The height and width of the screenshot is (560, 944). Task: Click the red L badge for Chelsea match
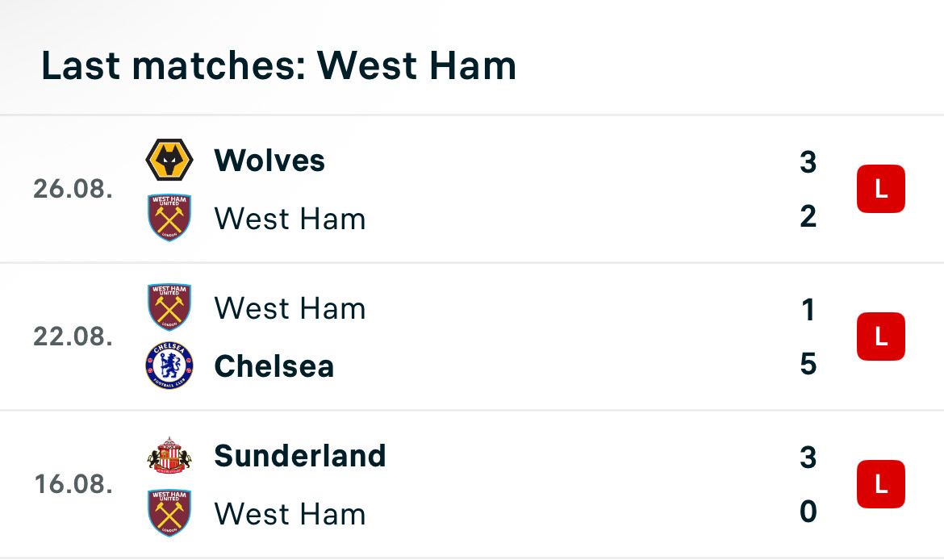pos(881,336)
